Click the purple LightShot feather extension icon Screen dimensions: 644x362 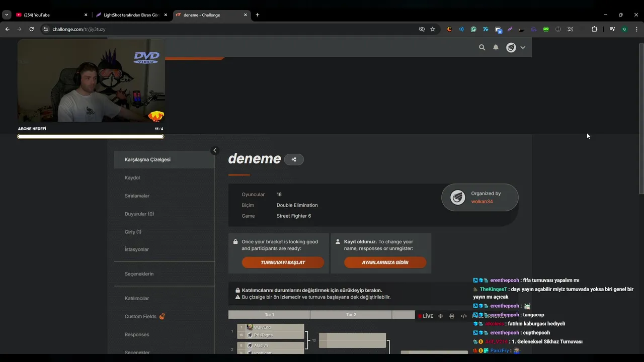(510, 29)
